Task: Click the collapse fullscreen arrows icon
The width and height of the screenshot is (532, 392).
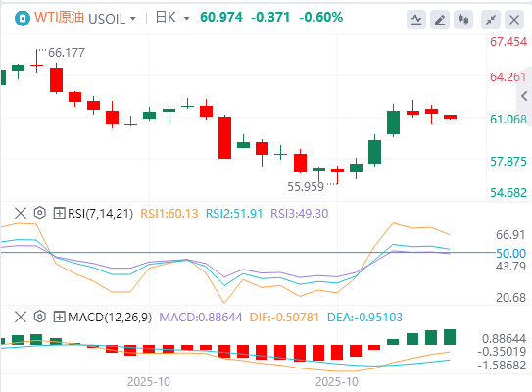Action: [491, 20]
